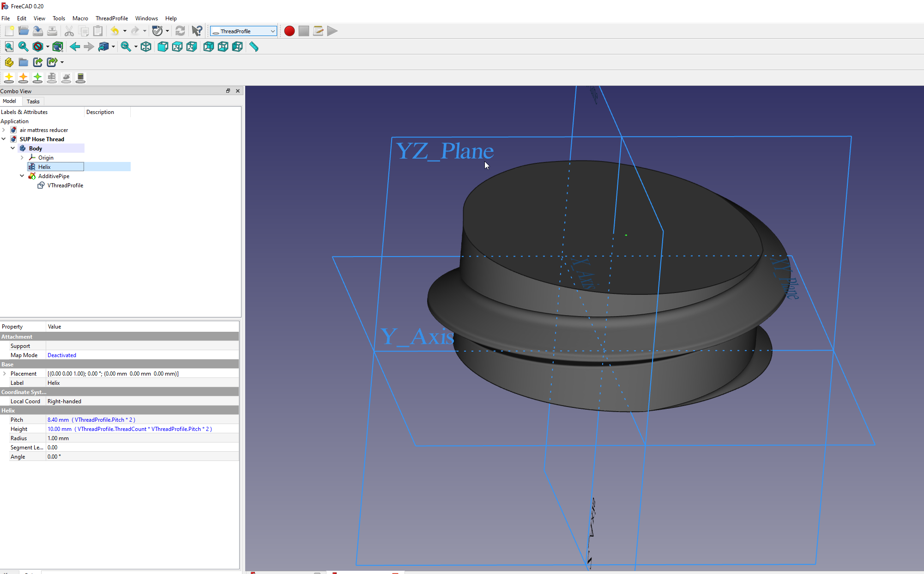Collapse the AdditivePipe tree node
The width and height of the screenshot is (924, 574).
[22, 176]
